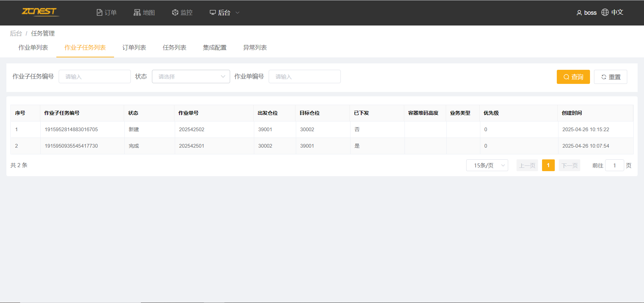Focus the 作业子任务编号 input field
Viewport: 644px width, 303px height.
pos(95,77)
